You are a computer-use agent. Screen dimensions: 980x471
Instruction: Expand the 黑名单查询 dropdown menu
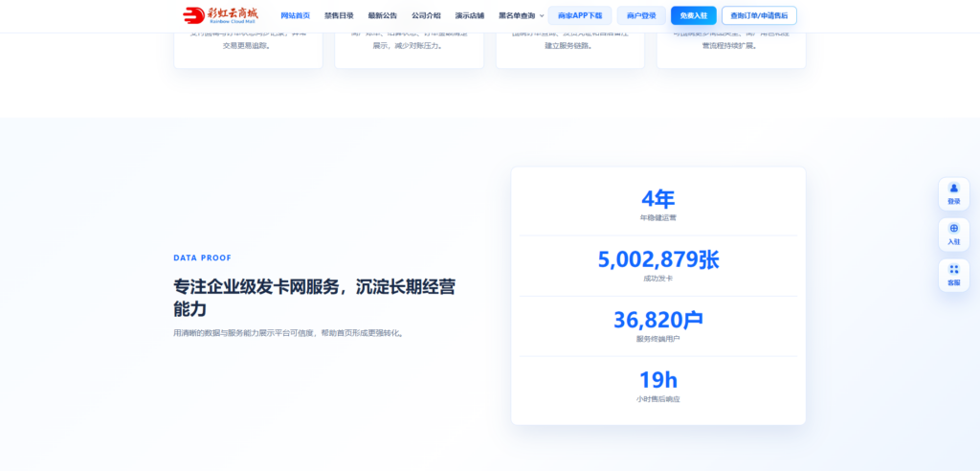(x=522, y=15)
